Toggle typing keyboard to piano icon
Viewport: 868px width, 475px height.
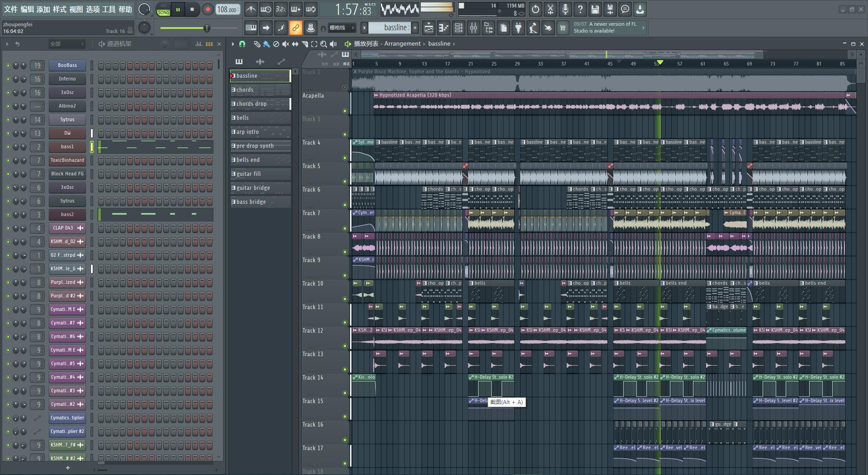(x=251, y=28)
